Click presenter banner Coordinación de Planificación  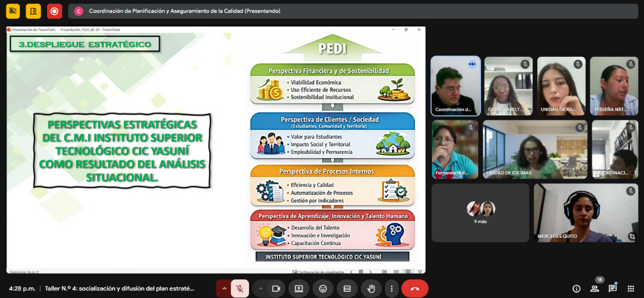point(184,11)
